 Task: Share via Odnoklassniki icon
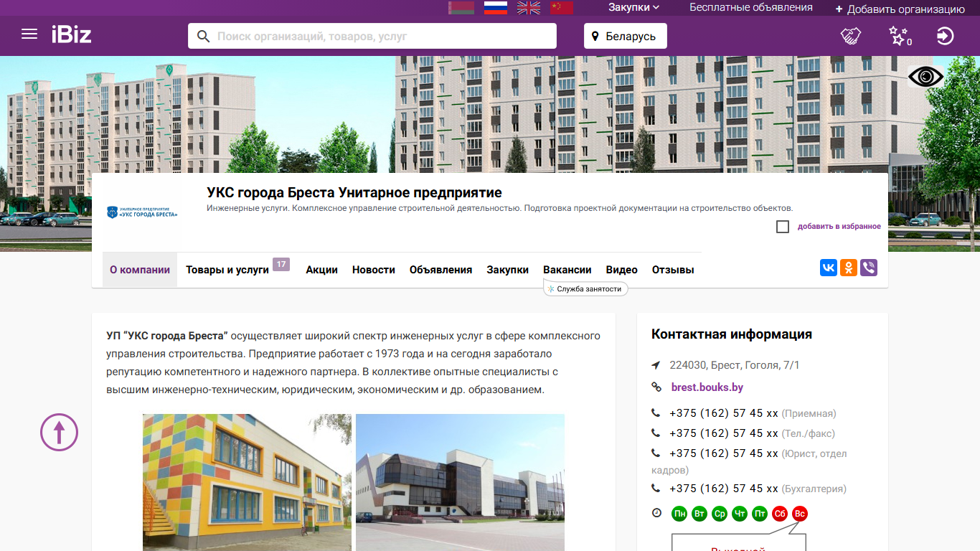(x=849, y=268)
